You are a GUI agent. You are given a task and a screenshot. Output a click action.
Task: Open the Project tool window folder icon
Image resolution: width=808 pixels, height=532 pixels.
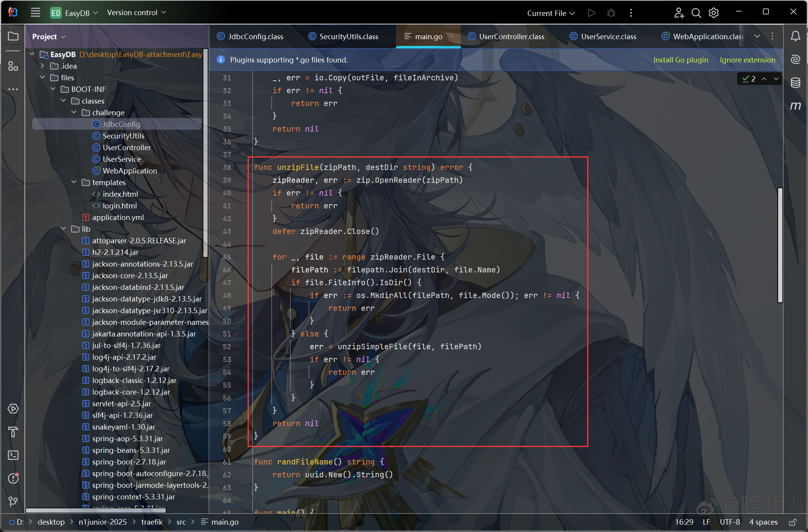click(13, 36)
